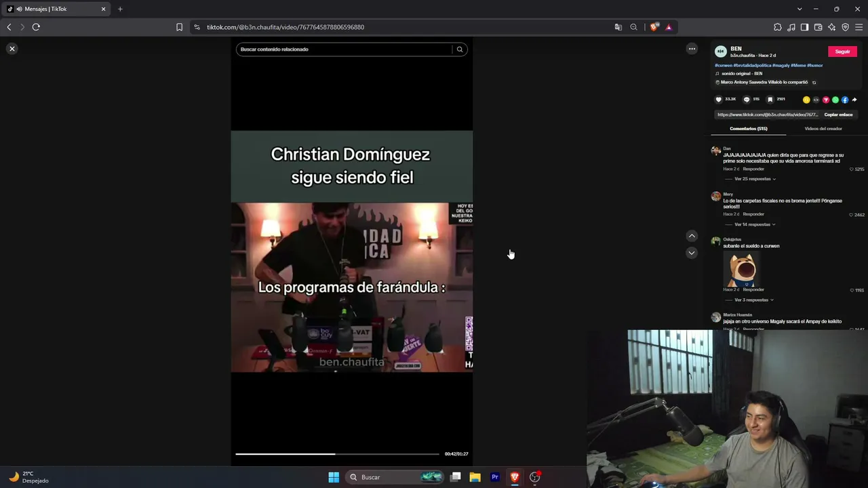Screen dimensions: 868x488
Task: Open the #curwen hashtag
Action: (x=722, y=66)
